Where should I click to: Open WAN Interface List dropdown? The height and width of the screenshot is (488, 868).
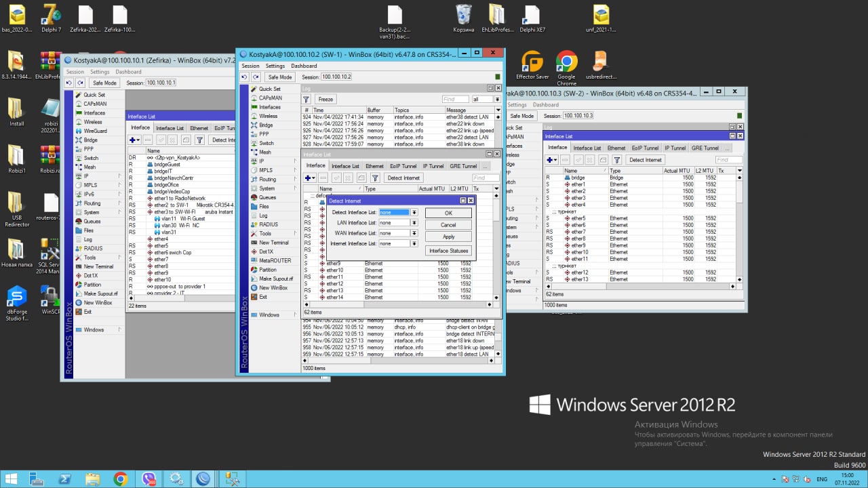pos(414,233)
